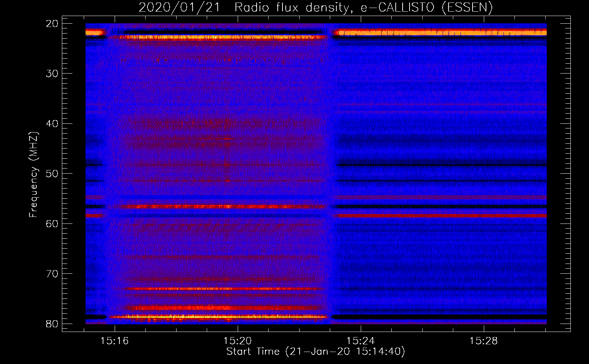Click the time tick label '15:20'
This screenshot has width=589, height=364.
pyautogui.click(x=238, y=341)
